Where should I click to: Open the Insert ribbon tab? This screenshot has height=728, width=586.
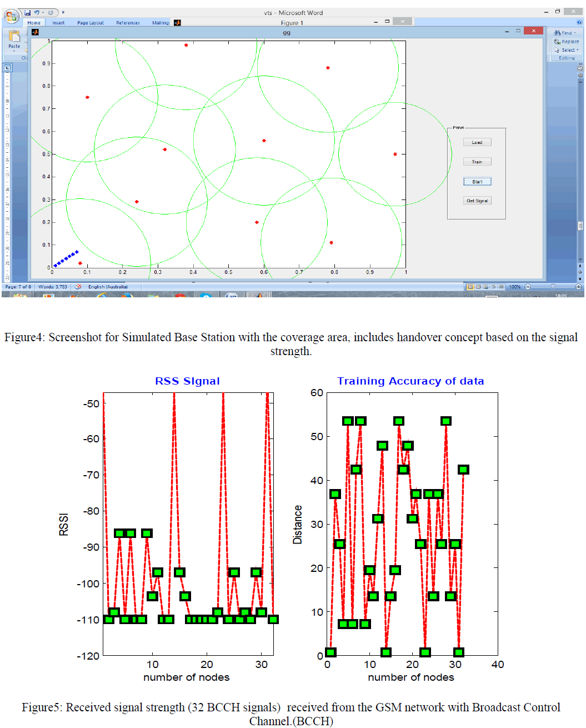point(58,23)
